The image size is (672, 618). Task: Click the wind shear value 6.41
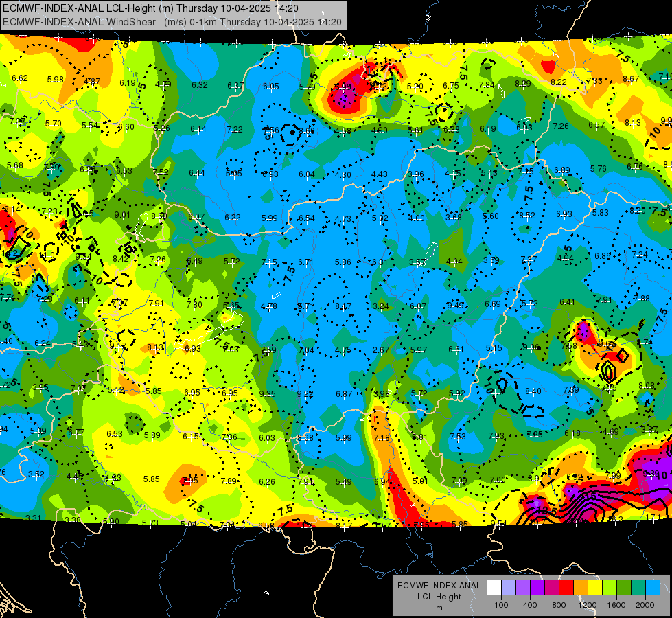point(568,302)
